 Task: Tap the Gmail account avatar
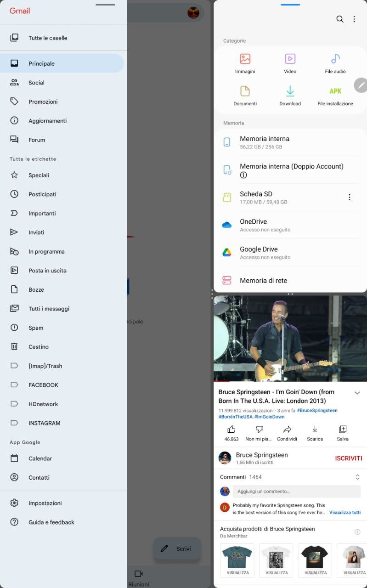[193, 12]
